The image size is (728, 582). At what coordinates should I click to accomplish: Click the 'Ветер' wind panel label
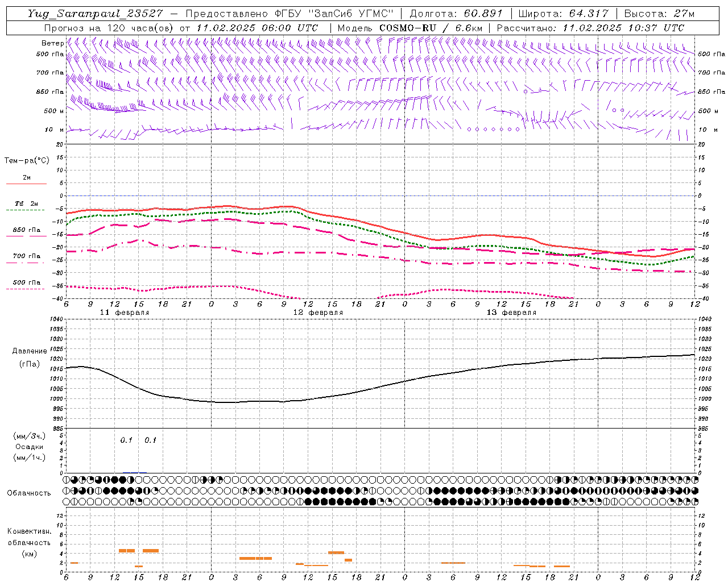click(52, 43)
